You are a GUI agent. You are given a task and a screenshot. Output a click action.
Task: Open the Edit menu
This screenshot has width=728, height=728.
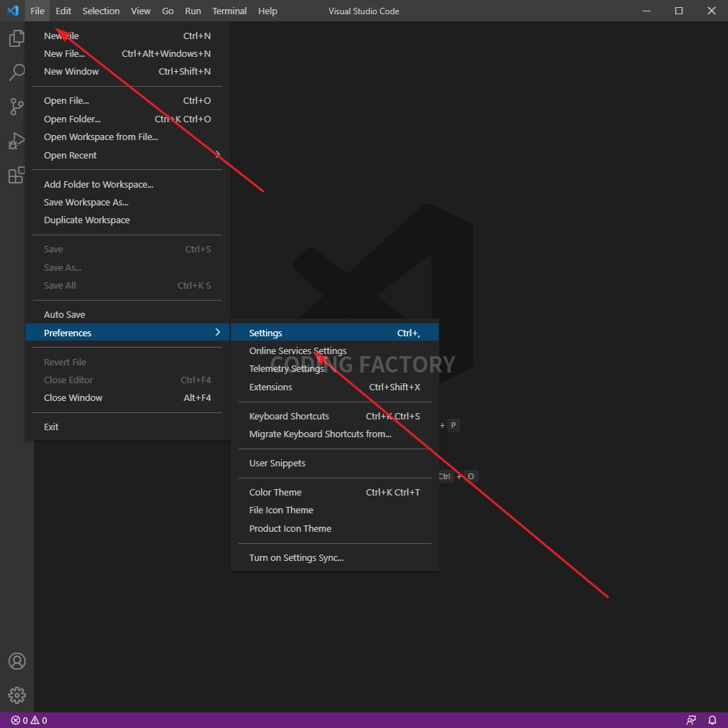click(63, 11)
